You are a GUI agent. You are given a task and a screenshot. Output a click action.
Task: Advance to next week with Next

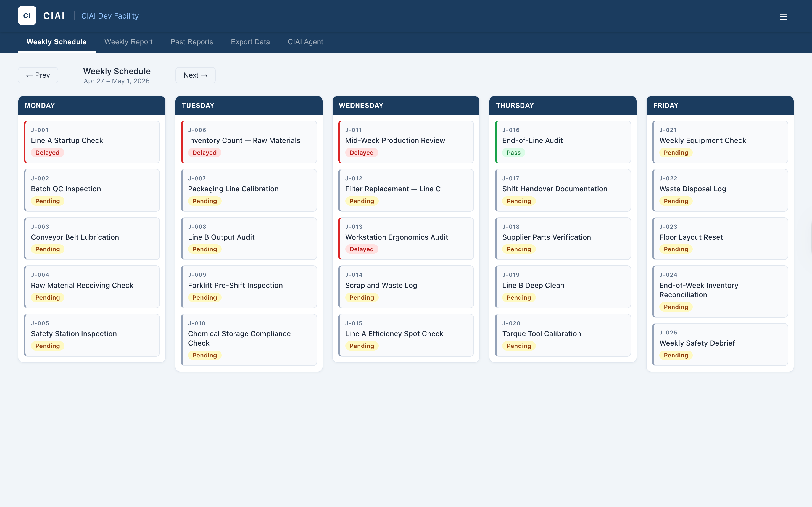tap(195, 75)
